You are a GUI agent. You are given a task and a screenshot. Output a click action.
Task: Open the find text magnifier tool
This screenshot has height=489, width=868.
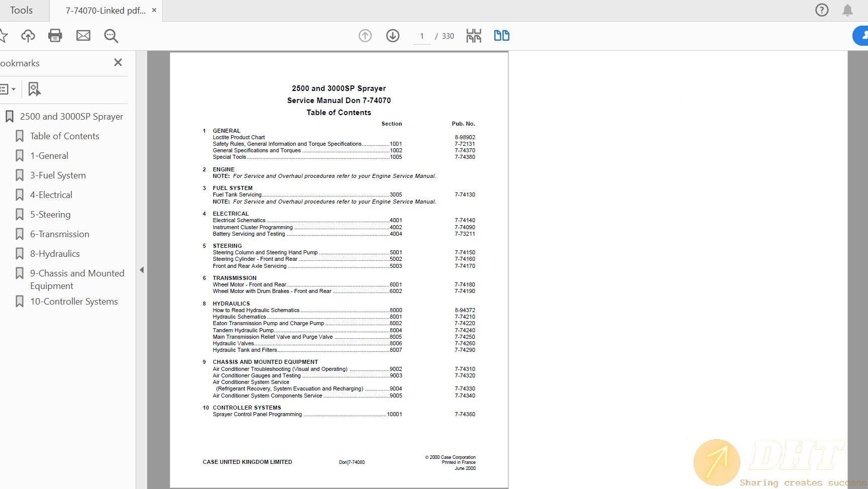click(x=111, y=36)
